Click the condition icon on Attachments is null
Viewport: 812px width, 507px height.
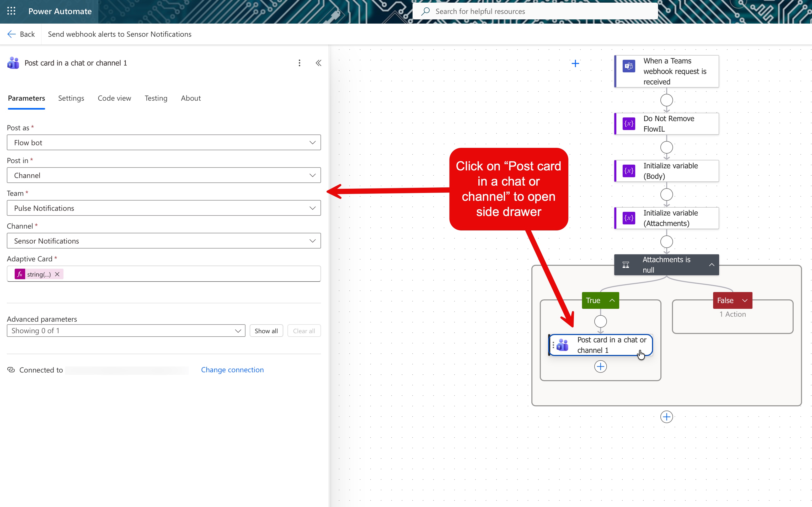[626, 265]
